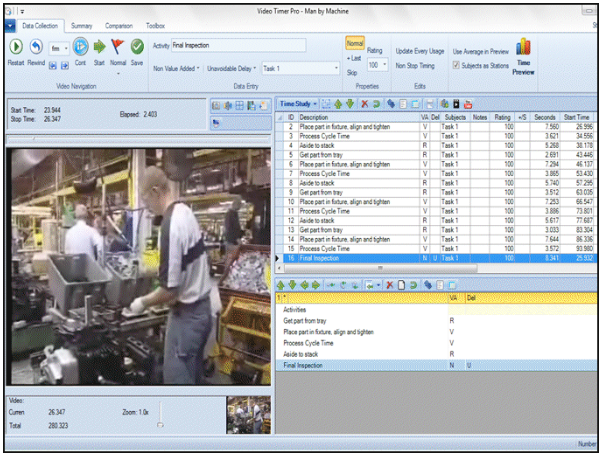Click the black video device icon in toolbar
The height and width of the screenshot is (460, 611).
456,104
